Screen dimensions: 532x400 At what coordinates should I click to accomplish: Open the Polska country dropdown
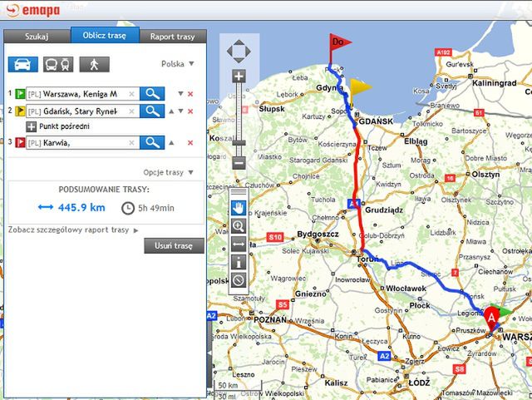178,64
